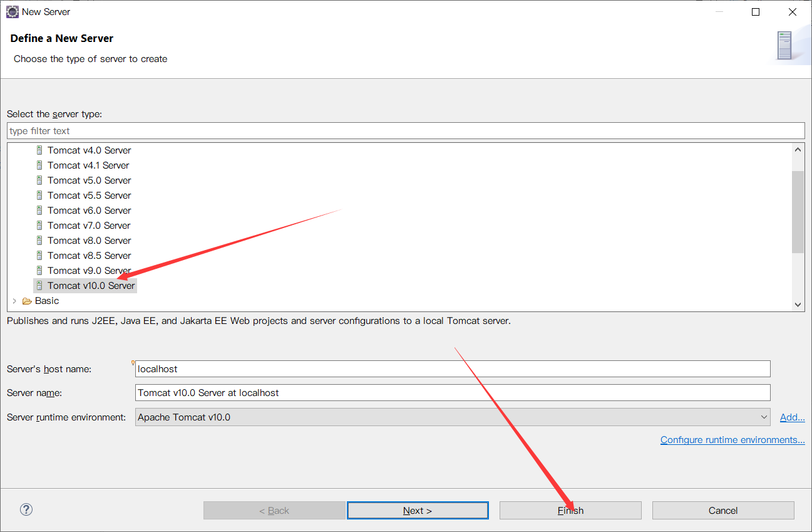Open Configure runtime environments link

coord(732,440)
